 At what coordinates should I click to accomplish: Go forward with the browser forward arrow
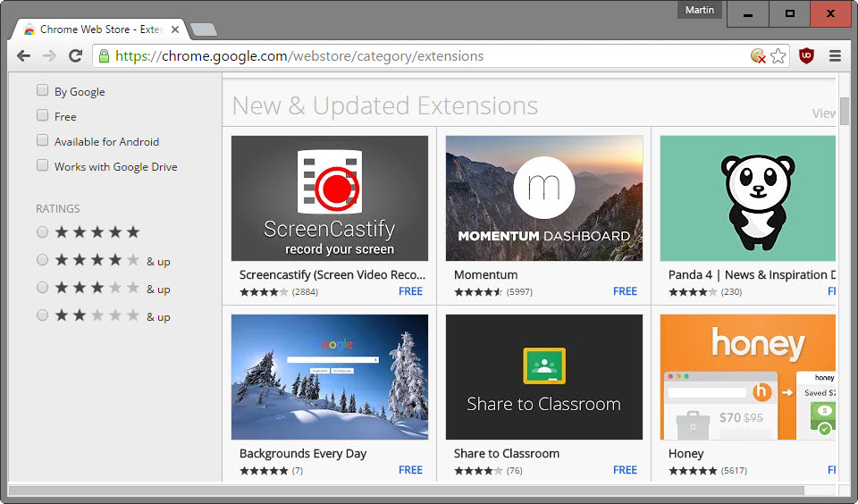[x=50, y=55]
